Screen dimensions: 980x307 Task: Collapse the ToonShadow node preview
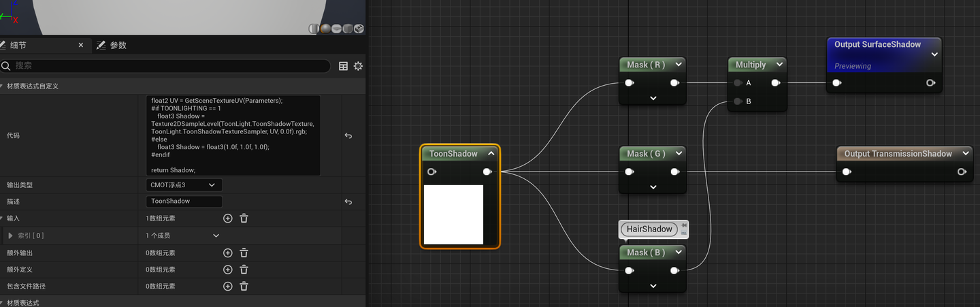(x=491, y=154)
